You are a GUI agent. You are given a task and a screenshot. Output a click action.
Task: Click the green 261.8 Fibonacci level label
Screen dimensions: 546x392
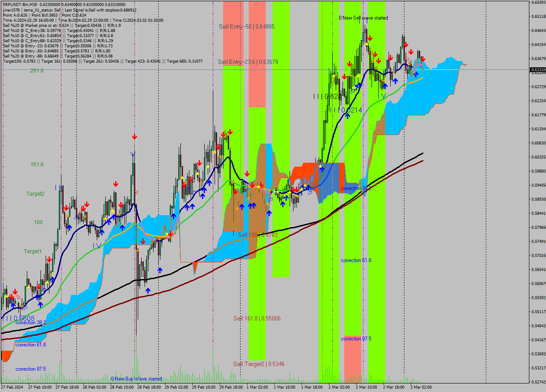click(37, 71)
